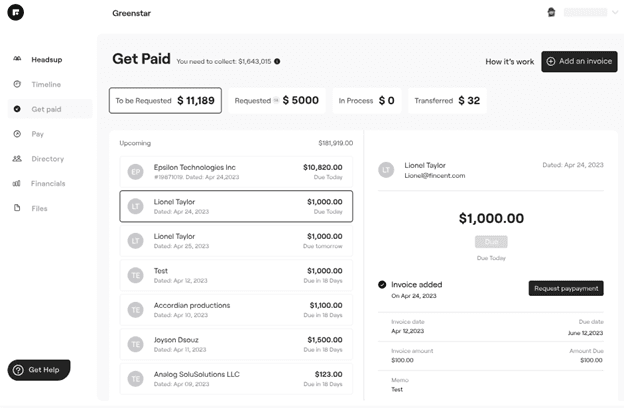The height and width of the screenshot is (408, 624).
Task: Click the $10,820.00 amount on Epsilon row
Action: coord(322,167)
